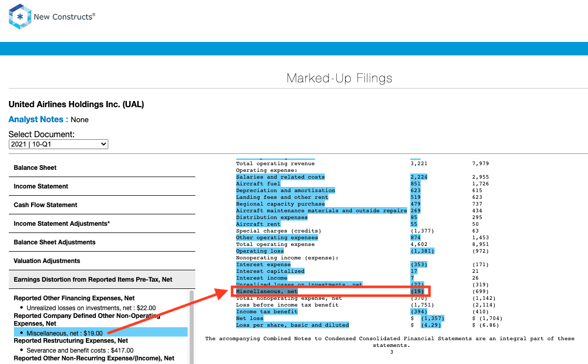Click the United Airlines Holdings Inc. (UAL) title
This screenshot has height=364, width=588.
click(x=76, y=104)
